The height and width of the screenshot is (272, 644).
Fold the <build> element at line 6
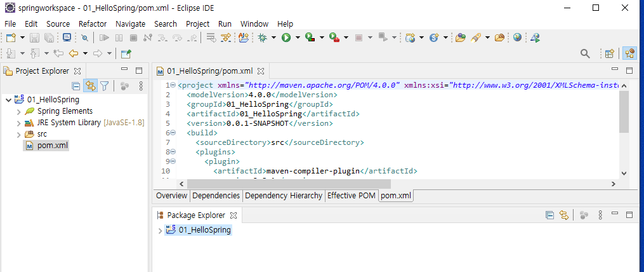(x=173, y=133)
